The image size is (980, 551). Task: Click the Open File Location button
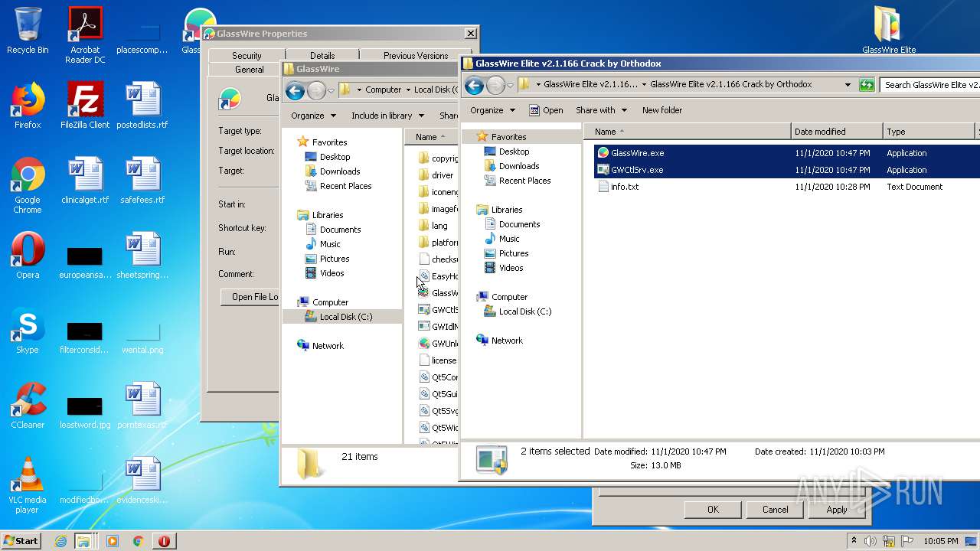click(x=250, y=297)
